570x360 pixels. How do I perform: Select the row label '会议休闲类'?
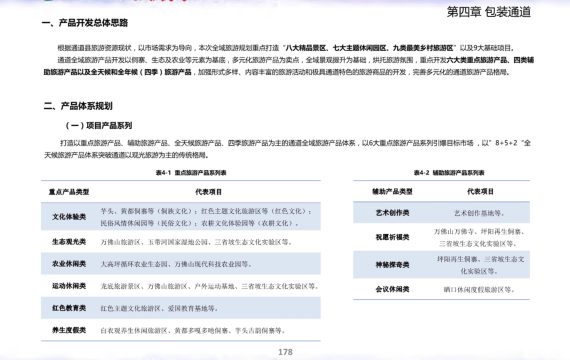(x=392, y=289)
